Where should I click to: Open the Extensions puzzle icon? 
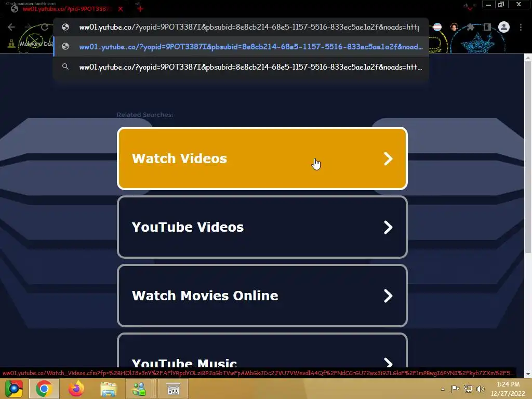[x=471, y=27]
